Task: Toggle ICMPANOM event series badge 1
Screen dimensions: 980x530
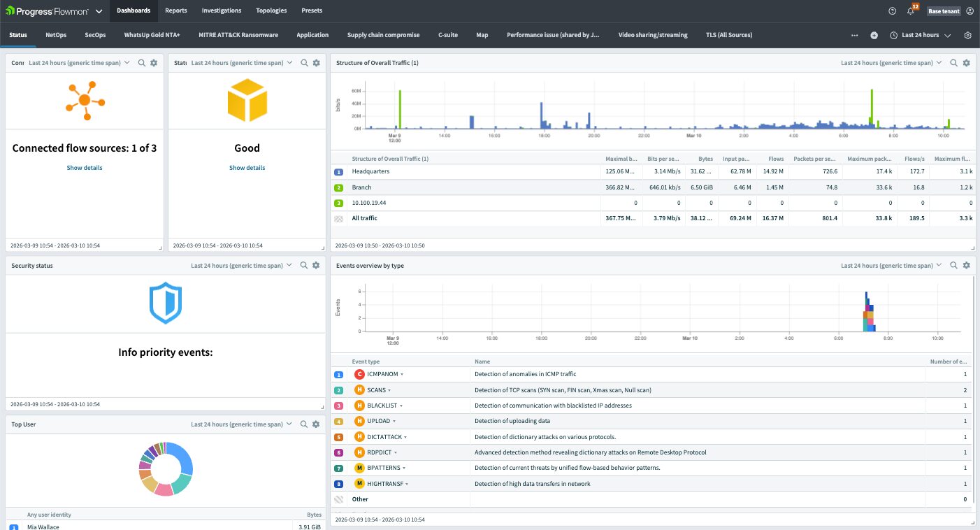Action: [339, 374]
